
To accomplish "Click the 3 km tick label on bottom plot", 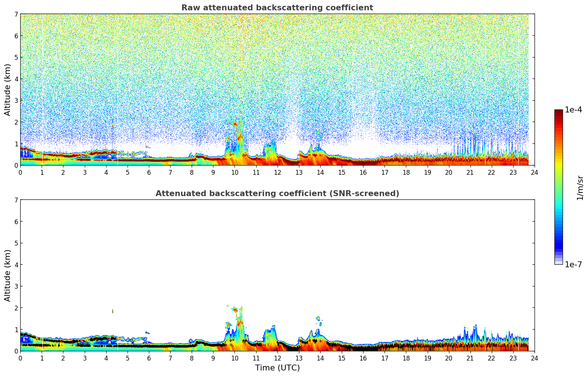I will pos(16,286).
